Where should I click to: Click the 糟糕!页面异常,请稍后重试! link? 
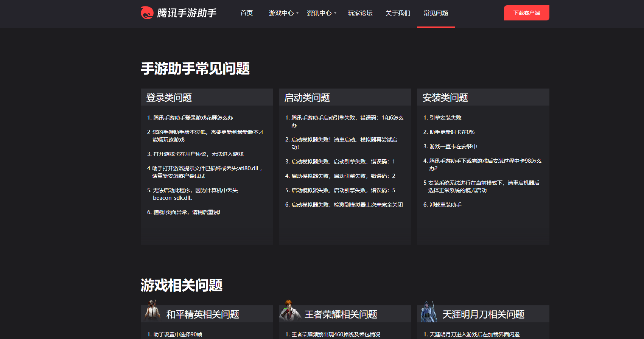click(x=186, y=212)
